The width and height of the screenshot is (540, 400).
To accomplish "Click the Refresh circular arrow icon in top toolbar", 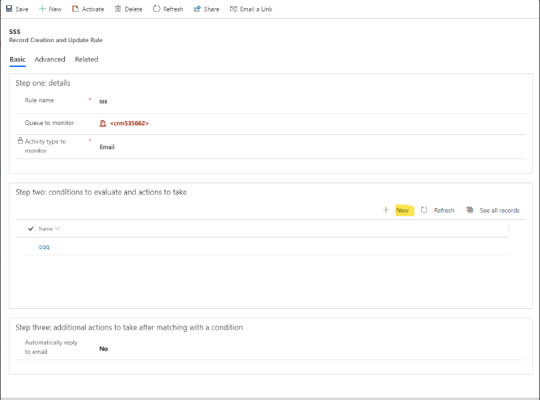I will coord(156,9).
